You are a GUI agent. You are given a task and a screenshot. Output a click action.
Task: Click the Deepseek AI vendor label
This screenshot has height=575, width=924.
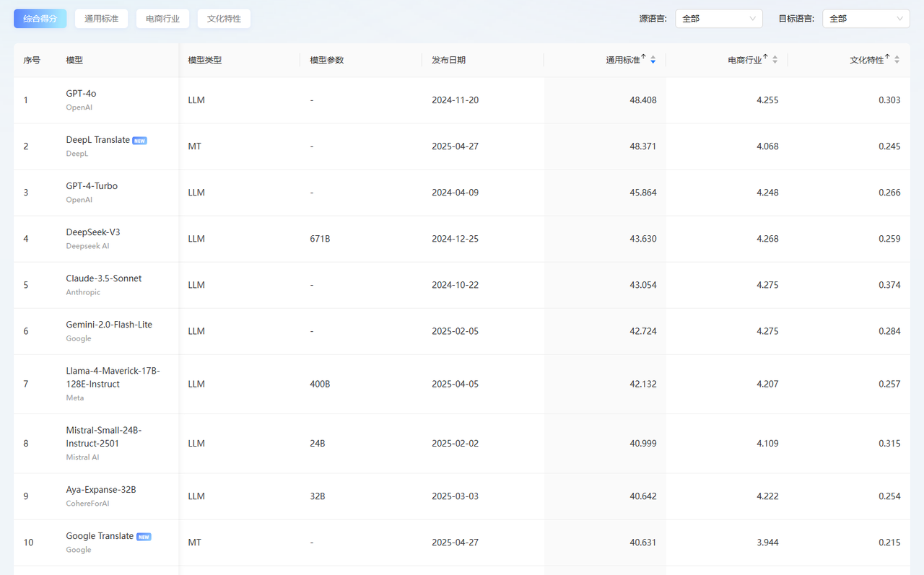87,246
